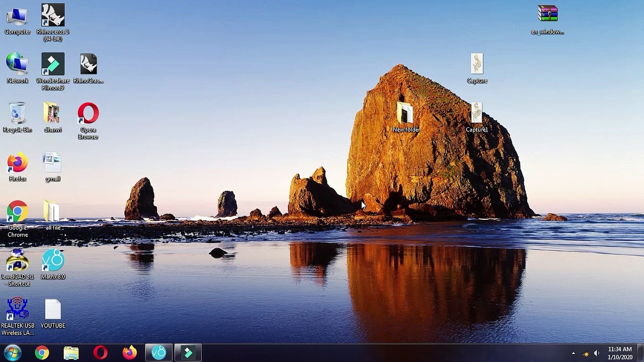Launch Chrome from the taskbar
Screen dimensions: 644x362
(42, 352)
